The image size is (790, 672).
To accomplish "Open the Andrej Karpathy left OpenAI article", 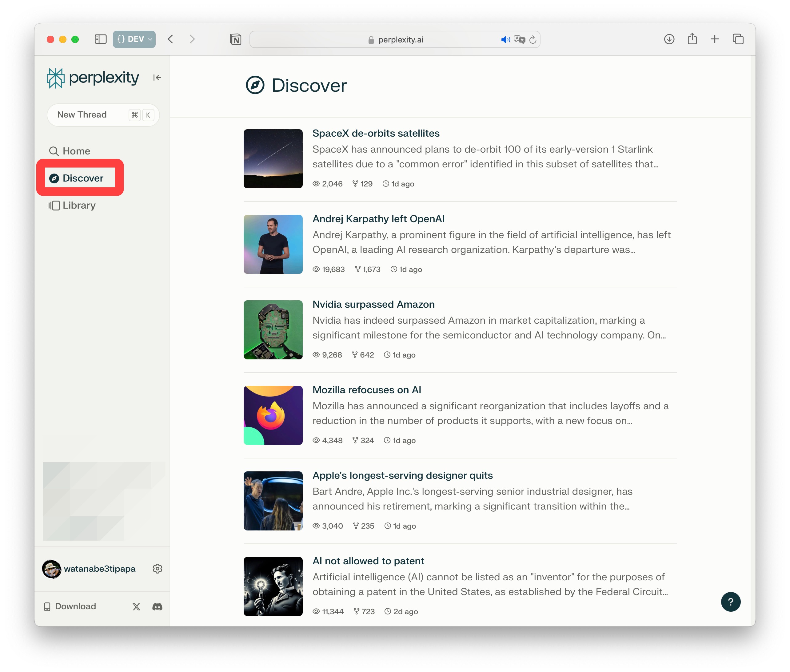I will (x=378, y=219).
